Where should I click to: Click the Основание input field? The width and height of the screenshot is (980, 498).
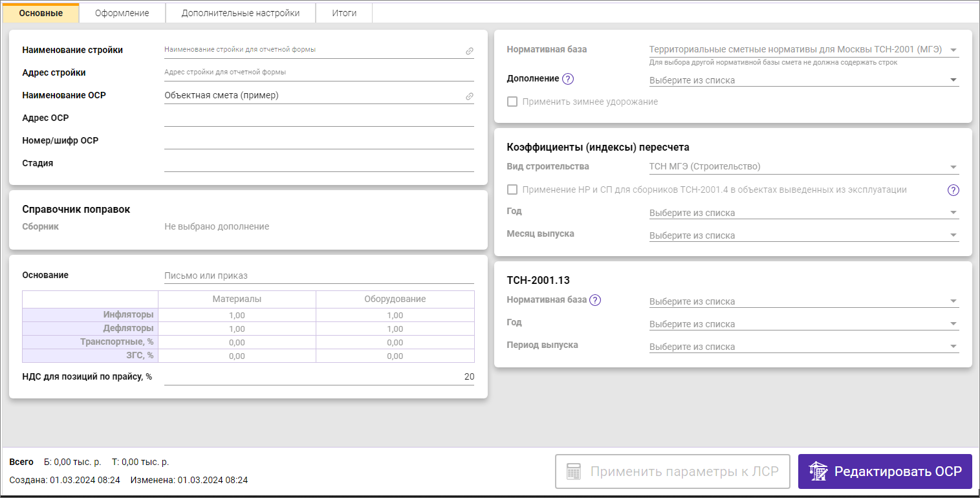[318, 276]
